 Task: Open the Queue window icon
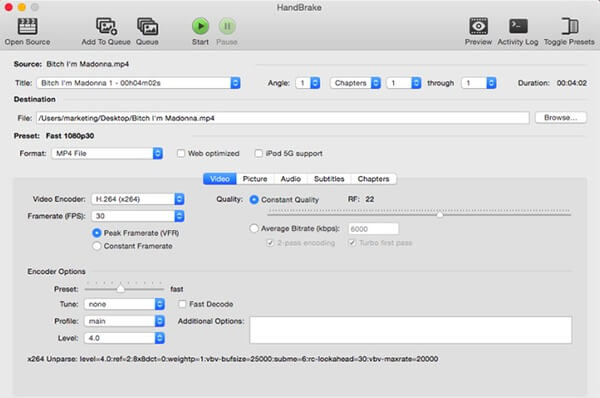point(147,26)
